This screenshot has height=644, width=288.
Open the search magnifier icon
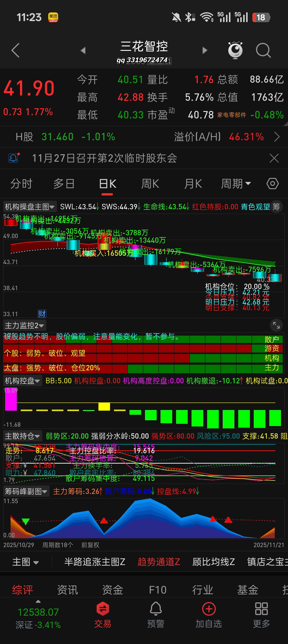pos(263,50)
